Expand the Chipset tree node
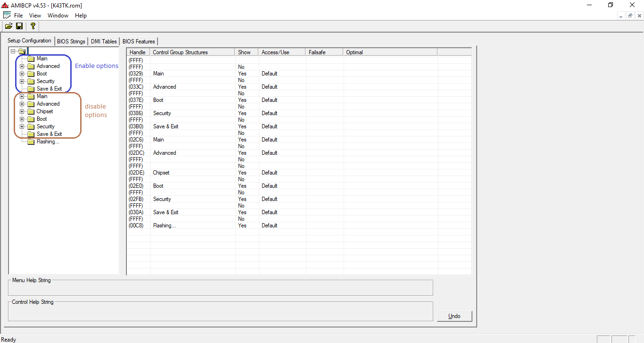This screenshot has width=644, height=343. click(22, 111)
